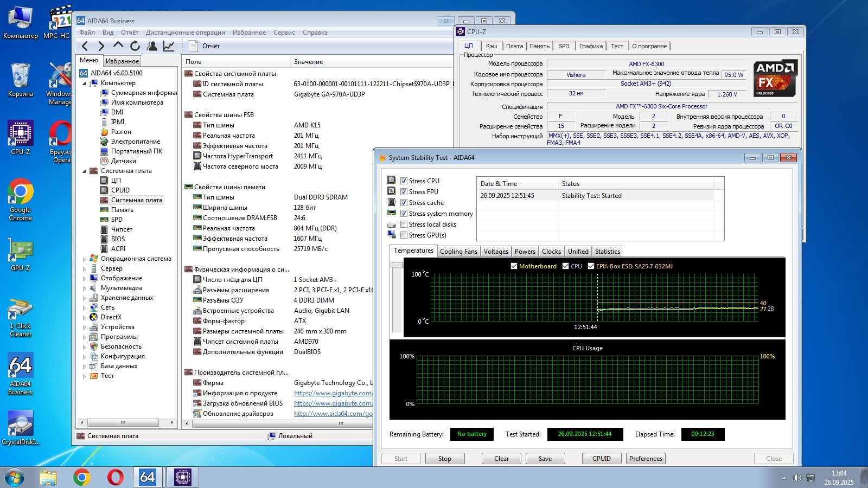Toggle the Motherboard temperature graph checkbox
Image resolution: width=868 pixels, height=488 pixels.
514,266
